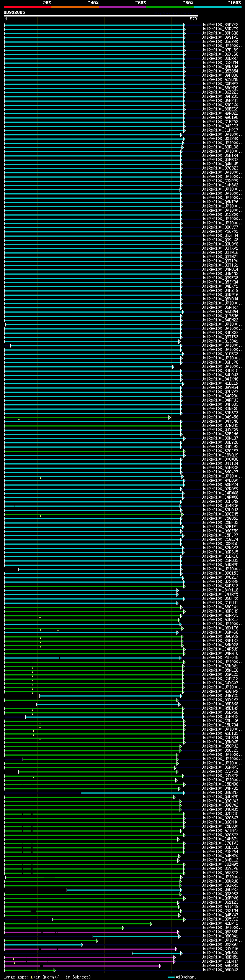The height and width of the screenshot is (980, 245).
Task: Select hit label UniRef100_B7G2F7
Action: (220, 451)
